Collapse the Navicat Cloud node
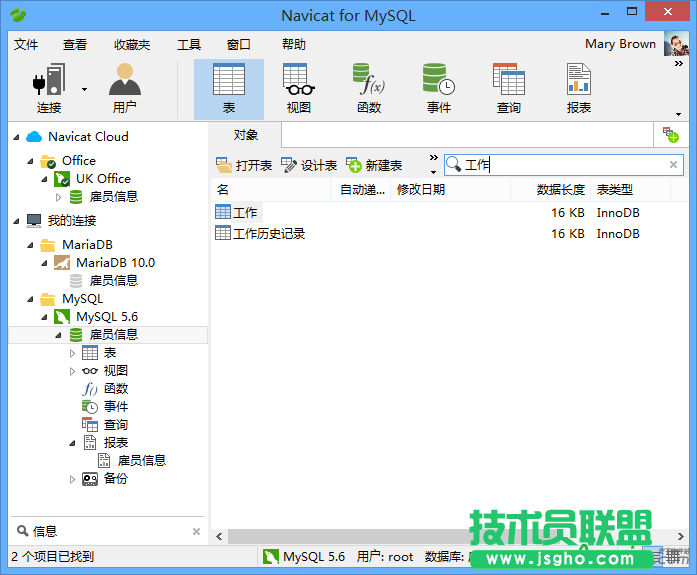 click(16, 137)
